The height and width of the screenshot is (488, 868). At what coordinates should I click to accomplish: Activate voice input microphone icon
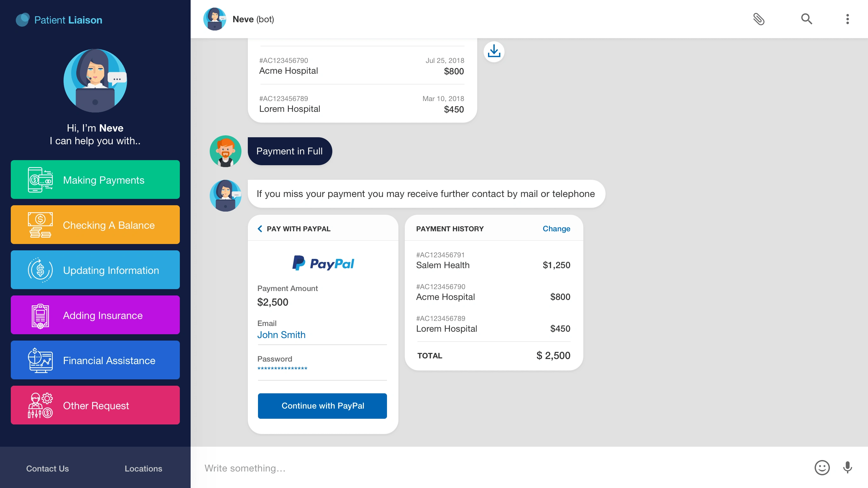pyautogui.click(x=847, y=468)
